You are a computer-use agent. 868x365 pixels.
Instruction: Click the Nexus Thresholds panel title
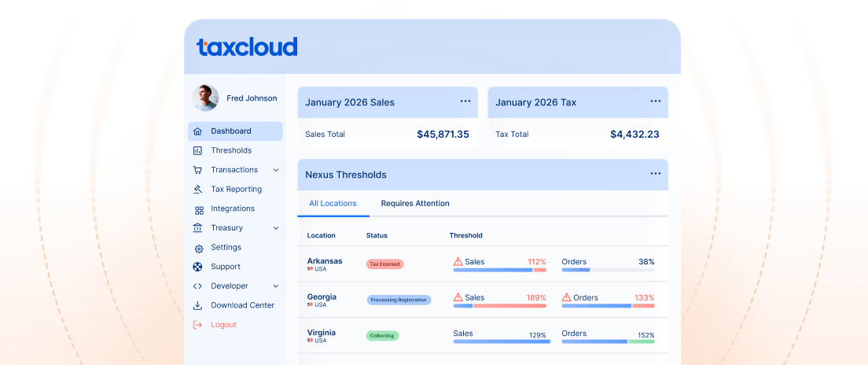(x=346, y=175)
